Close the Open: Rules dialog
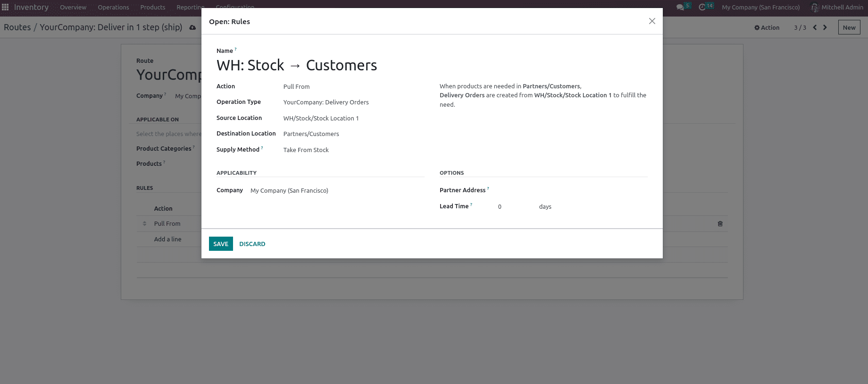 [x=652, y=21]
